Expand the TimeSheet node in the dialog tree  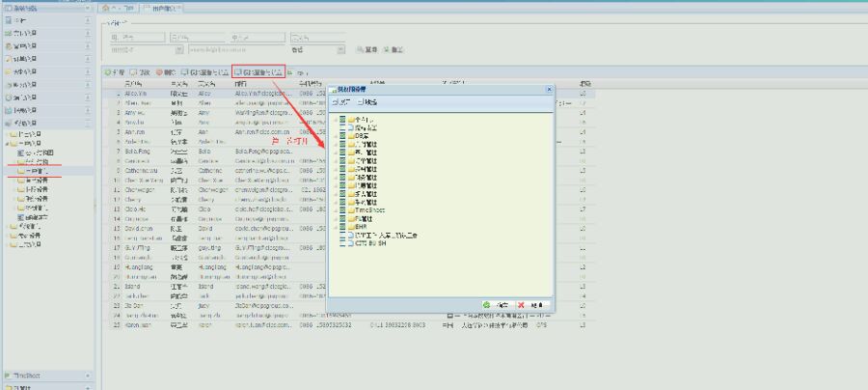tap(336, 210)
